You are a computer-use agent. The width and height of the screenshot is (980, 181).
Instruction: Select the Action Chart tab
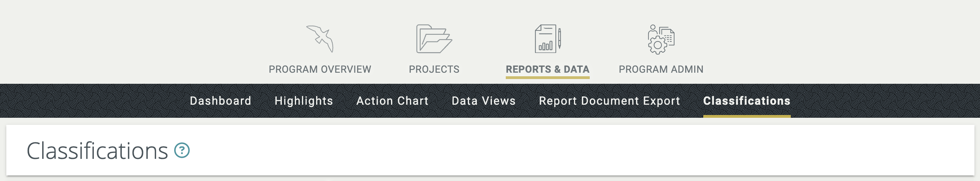point(392,101)
